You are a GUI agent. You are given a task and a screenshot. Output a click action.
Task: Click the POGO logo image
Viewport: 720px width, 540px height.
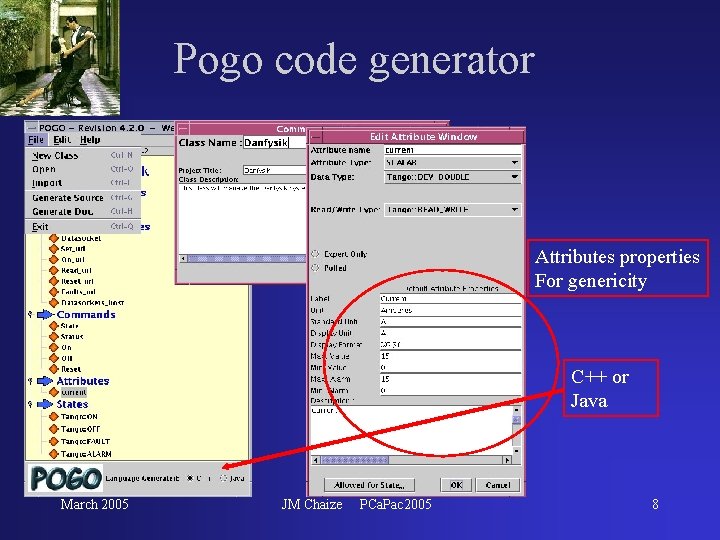[65, 478]
